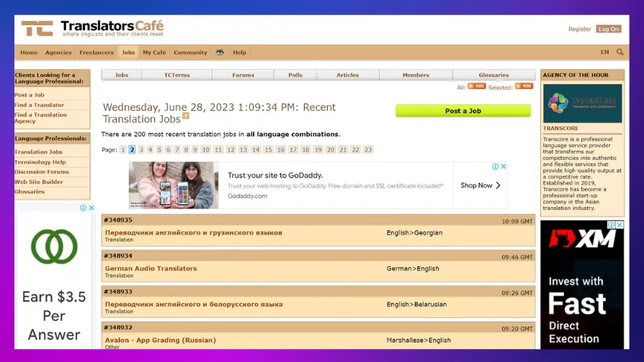Go to page 3 of jobs

click(x=141, y=150)
